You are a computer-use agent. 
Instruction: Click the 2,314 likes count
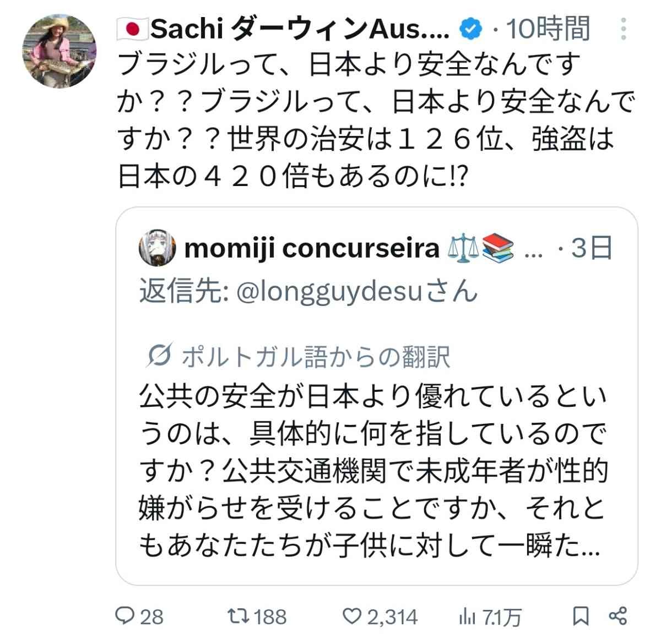pos(392,617)
